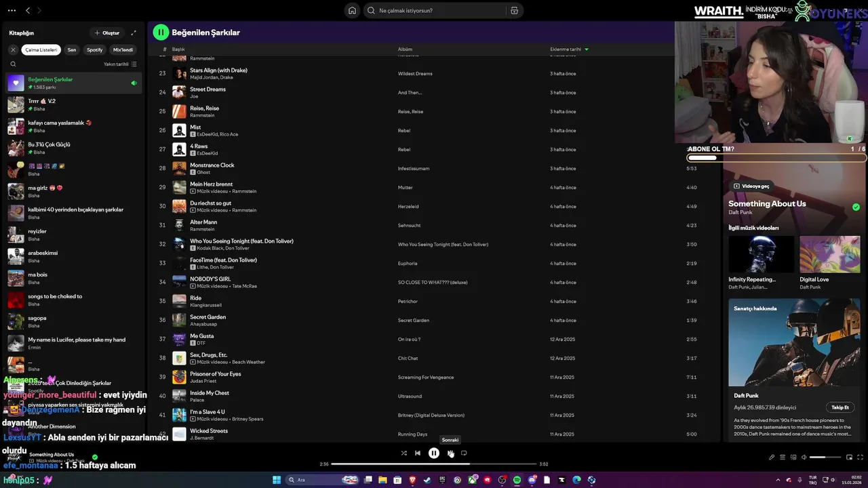Sort by Albüm column header
868x488 pixels.
coord(405,49)
